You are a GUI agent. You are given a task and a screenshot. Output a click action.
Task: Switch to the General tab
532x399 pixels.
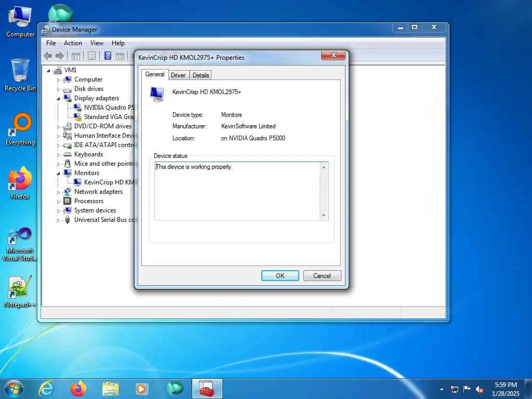[155, 74]
